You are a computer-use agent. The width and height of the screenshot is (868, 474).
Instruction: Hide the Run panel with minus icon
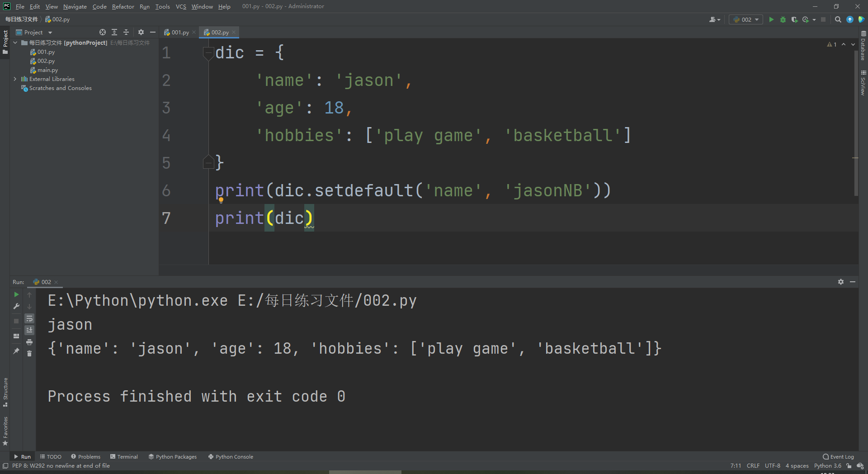(853, 282)
